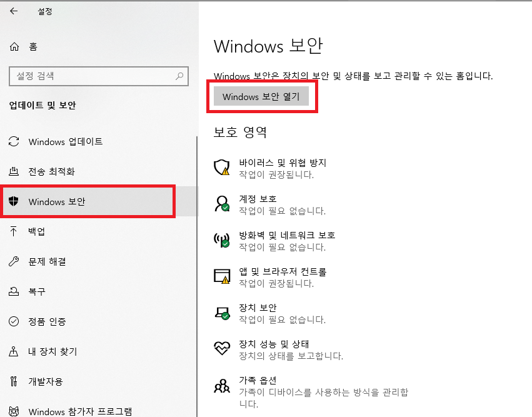Click the Windows 보안 page title
The height and width of the screenshot is (417, 532).
tap(268, 46)
